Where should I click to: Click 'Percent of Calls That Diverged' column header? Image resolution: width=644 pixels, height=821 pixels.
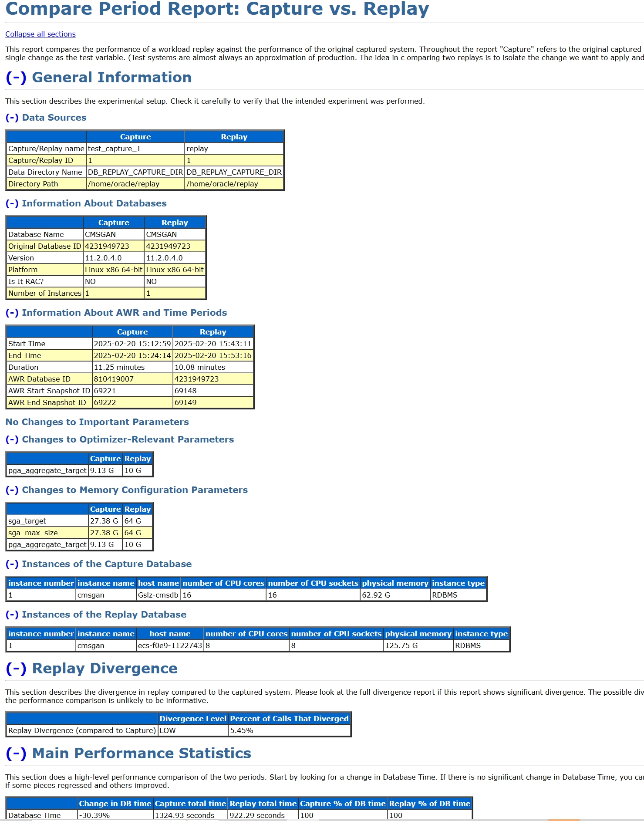click(x=290, y=719)
